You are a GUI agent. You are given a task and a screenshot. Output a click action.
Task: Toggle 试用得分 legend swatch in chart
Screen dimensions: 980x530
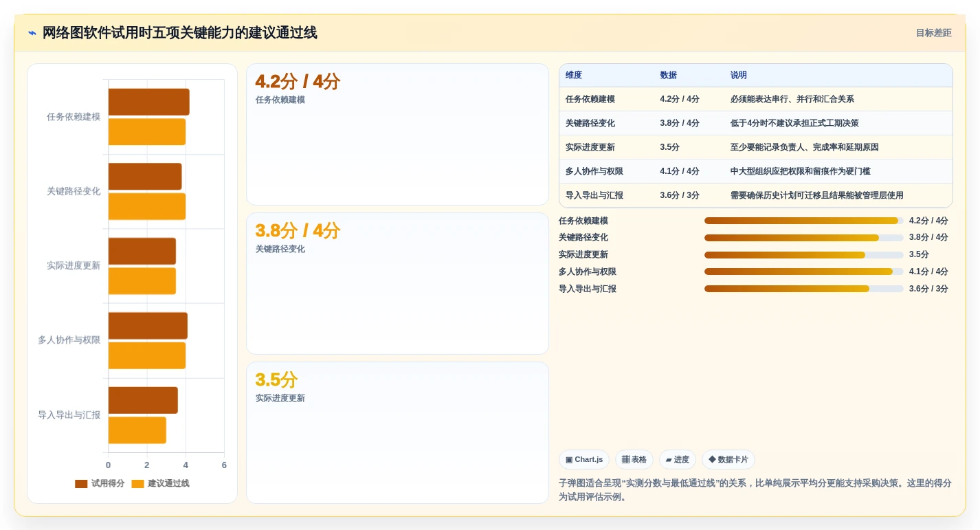(81, 484)
